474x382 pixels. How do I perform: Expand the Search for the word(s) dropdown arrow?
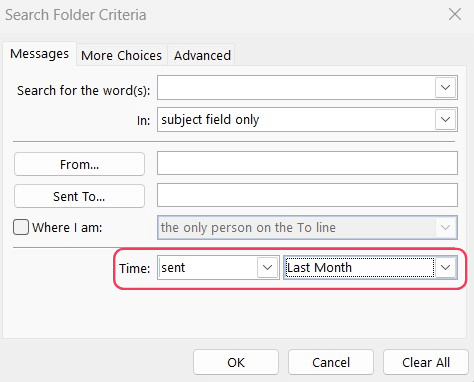(446, 88)
